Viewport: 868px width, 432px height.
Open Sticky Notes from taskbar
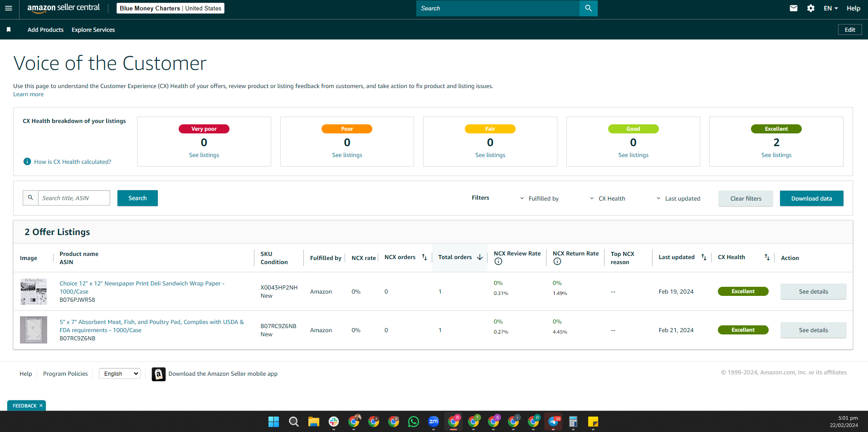pos(593,422)
